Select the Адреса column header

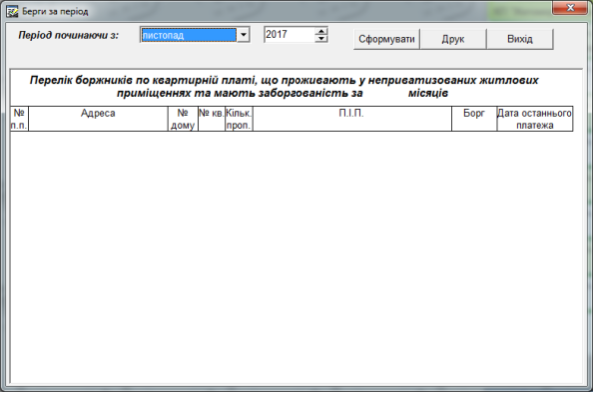[x=98, y=119]
